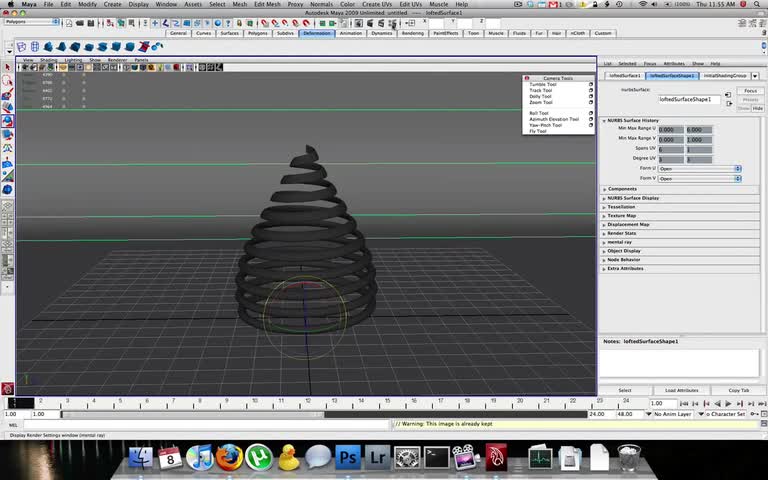Click the play forward button
The width and height of the screenshot is (768, 480).
[x=728, y=404]
